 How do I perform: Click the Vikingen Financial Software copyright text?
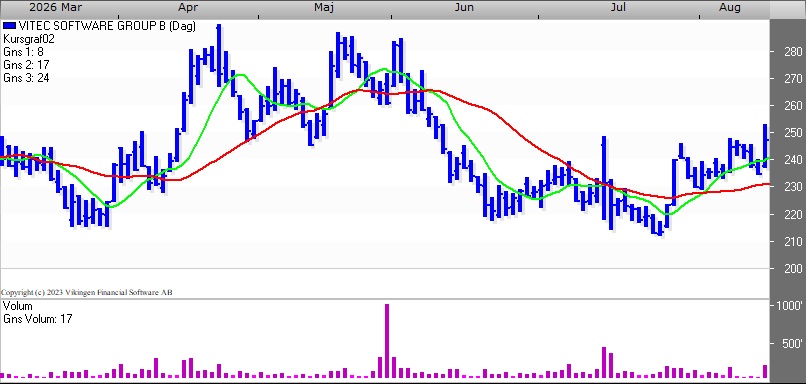[x=86, y=292]
